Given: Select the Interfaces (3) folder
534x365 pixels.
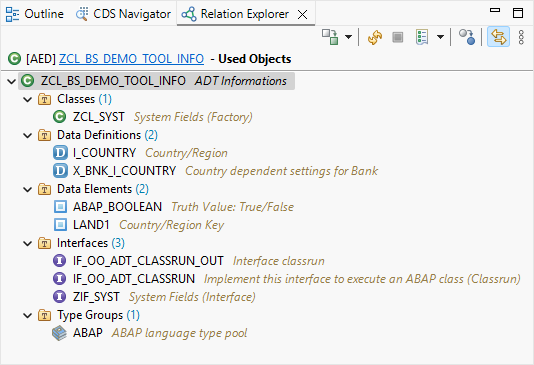Looking at the screenshot, I should point(91,243).
